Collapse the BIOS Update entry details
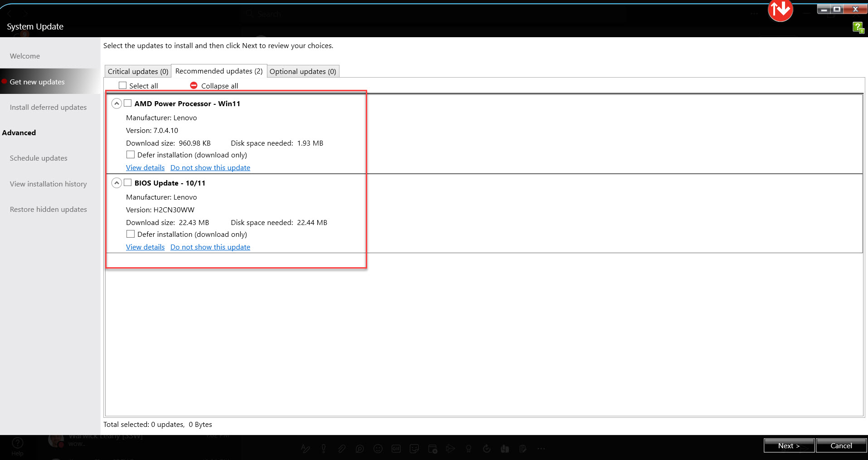This screenshot has height=460, width=868. point(116,183)
